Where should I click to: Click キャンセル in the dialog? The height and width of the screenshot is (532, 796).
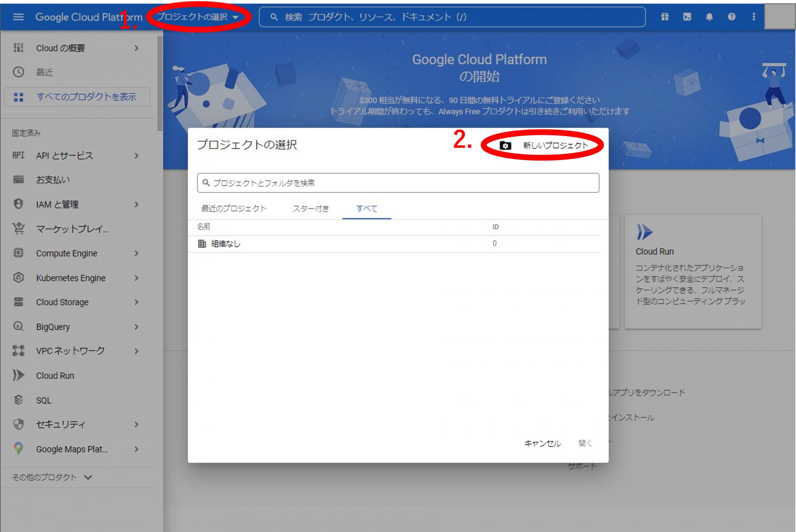tap(542, 443)
